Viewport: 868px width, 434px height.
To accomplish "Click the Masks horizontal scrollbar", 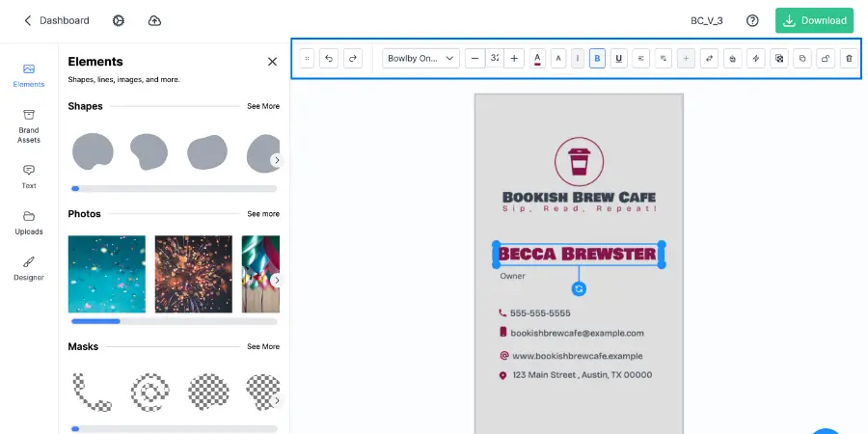I will click(x=174, y=428).
